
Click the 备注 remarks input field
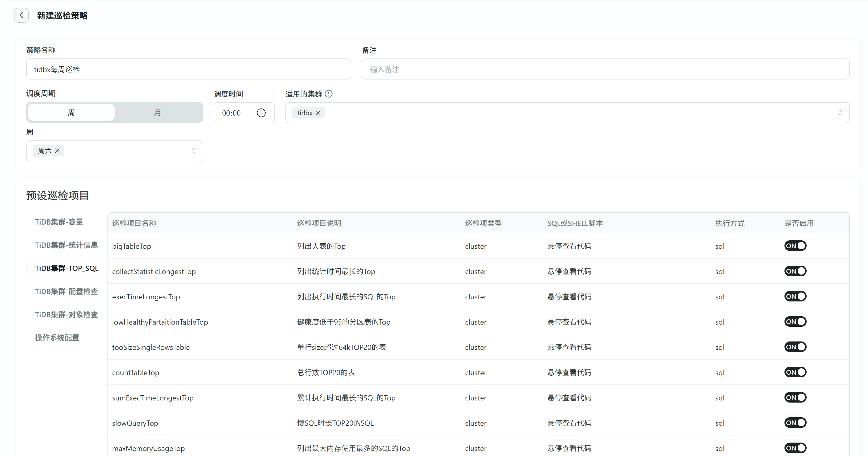click(x=605, y=70)
